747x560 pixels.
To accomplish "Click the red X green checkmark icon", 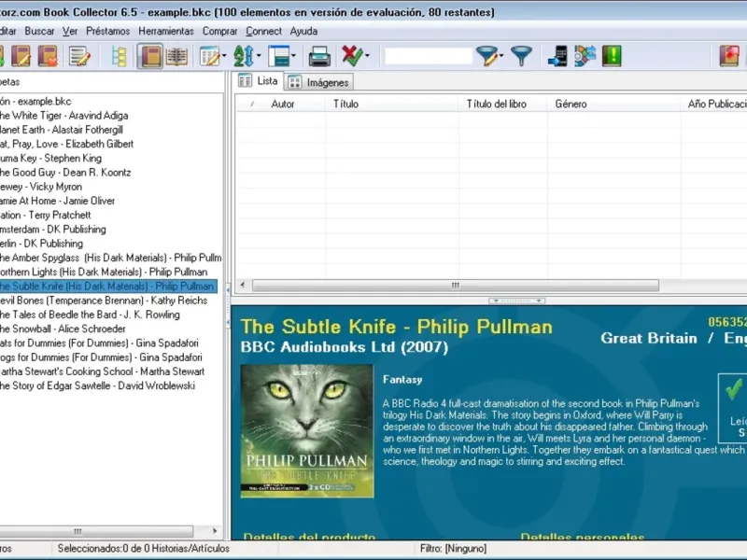I will [352, 56].
